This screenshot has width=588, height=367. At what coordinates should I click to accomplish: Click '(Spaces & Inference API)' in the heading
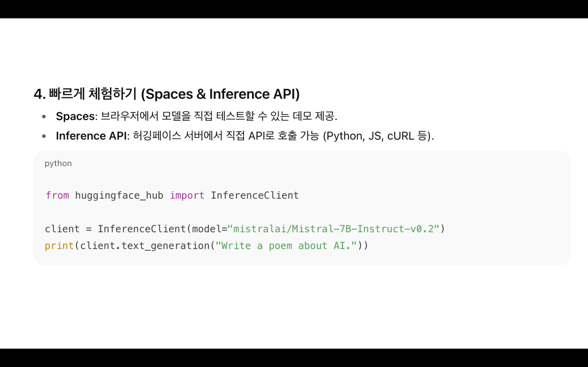[220, 94]
